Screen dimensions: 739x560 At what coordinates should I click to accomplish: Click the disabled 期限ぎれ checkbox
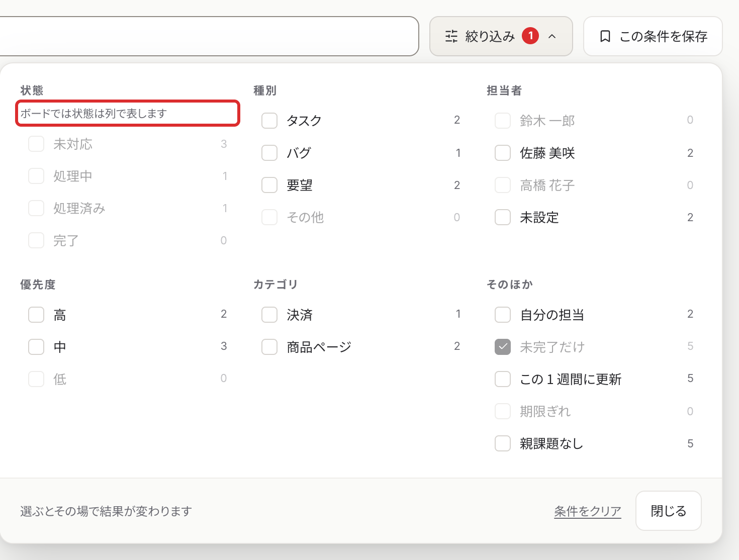click(x=503, y=411)
